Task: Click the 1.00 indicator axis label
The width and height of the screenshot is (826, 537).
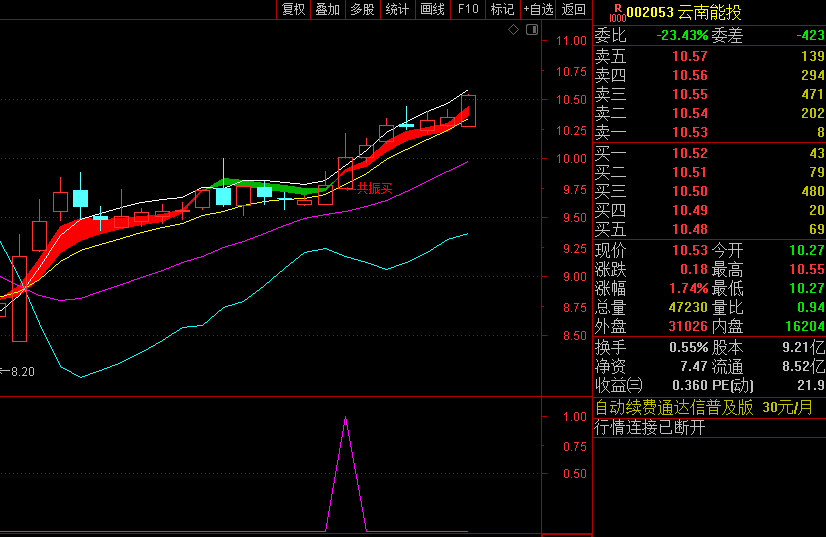Action: click(575, 417)
